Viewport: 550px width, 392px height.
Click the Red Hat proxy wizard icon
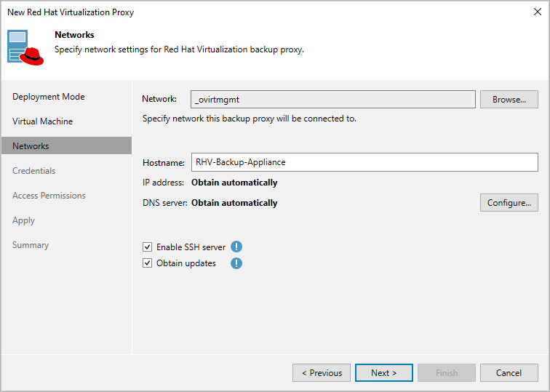25,47
